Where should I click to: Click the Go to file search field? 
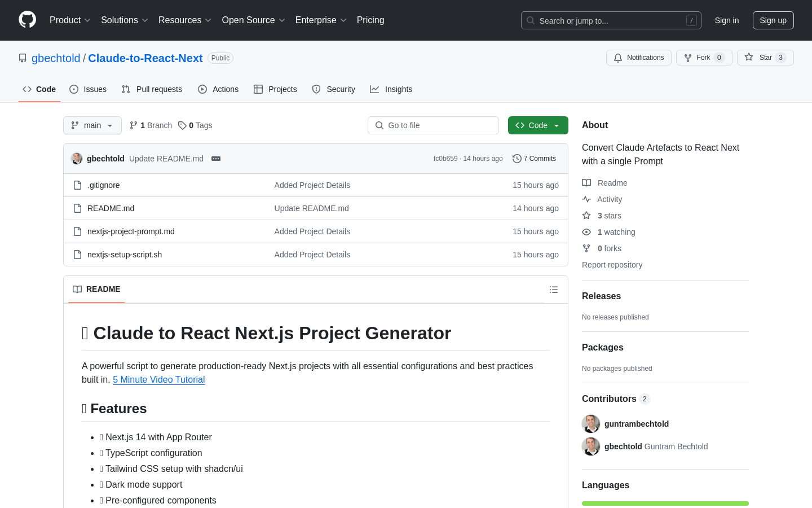tap(433, 125)
